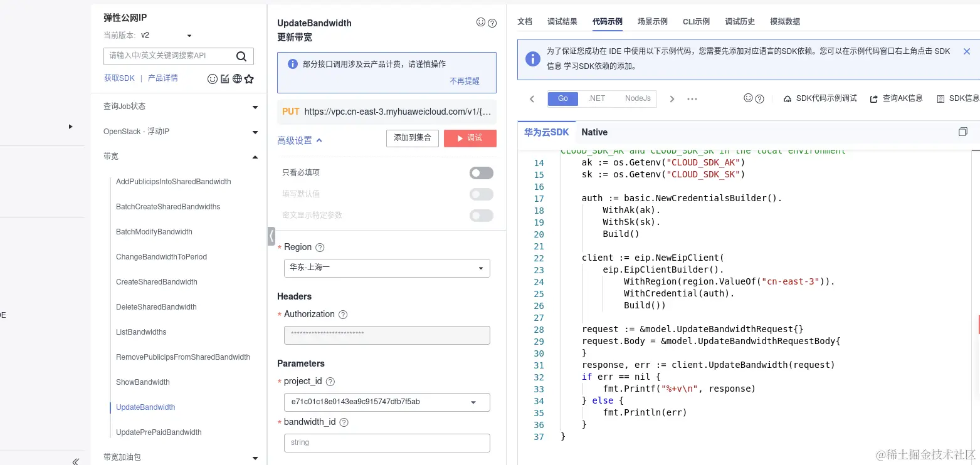
Task: Click 不再提醒 link
Action: [465, 81]
